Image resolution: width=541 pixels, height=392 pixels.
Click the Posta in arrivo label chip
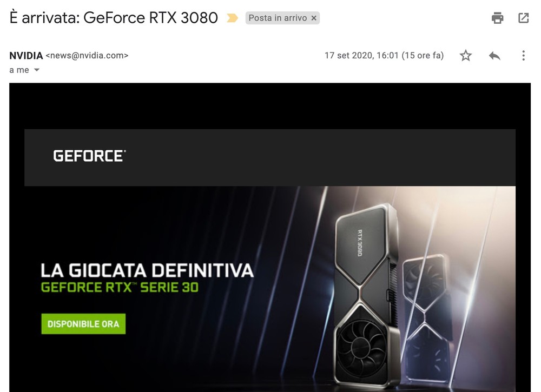(x=278, y=18)
